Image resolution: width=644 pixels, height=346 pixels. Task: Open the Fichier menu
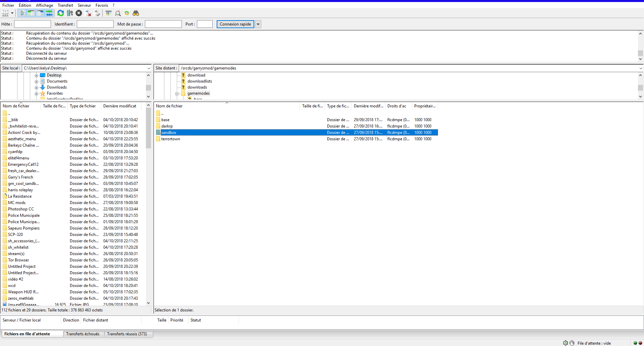8,5
